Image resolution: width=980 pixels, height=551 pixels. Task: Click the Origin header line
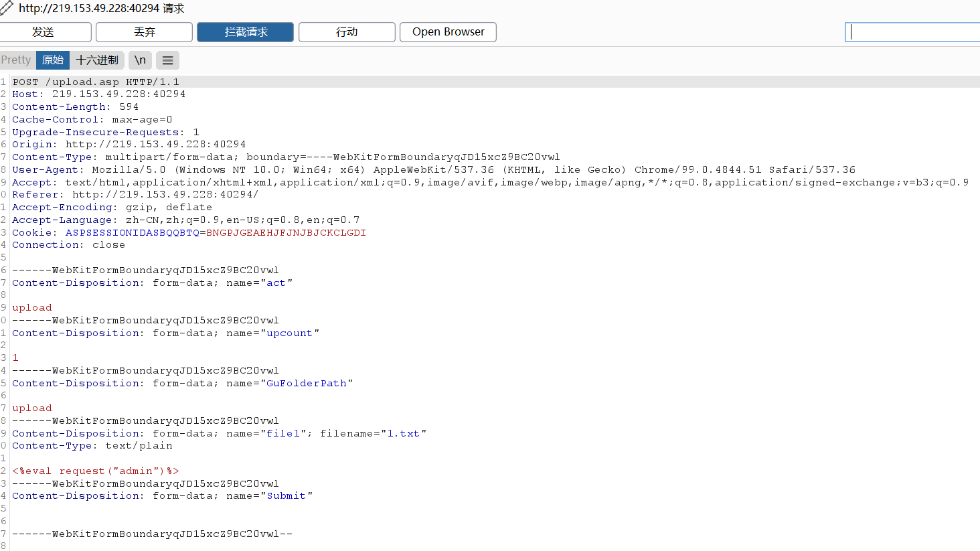129,145
